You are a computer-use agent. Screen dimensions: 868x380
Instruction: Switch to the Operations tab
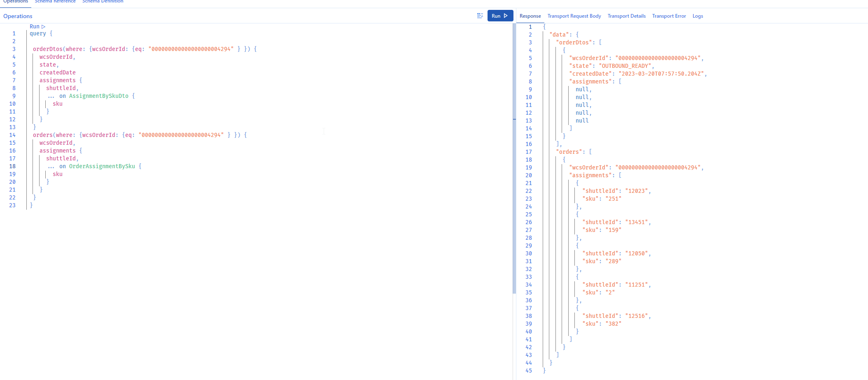[15, 2]
